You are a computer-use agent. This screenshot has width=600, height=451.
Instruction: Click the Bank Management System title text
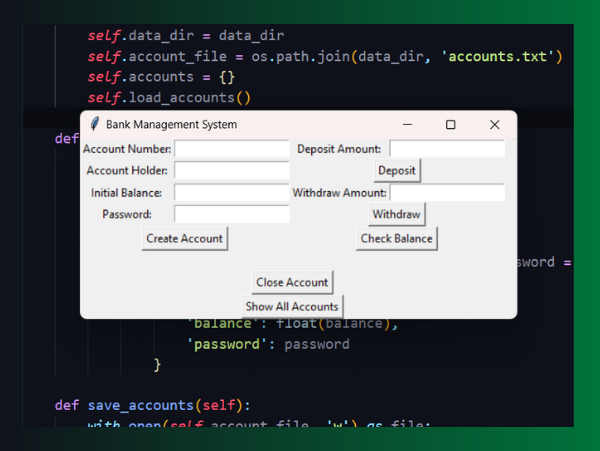172,125
